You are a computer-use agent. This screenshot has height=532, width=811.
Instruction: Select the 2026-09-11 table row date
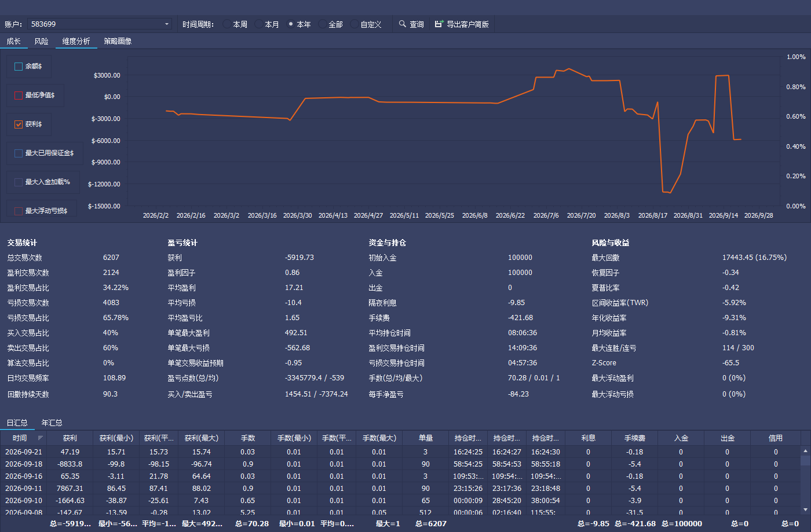coord(24,489)
